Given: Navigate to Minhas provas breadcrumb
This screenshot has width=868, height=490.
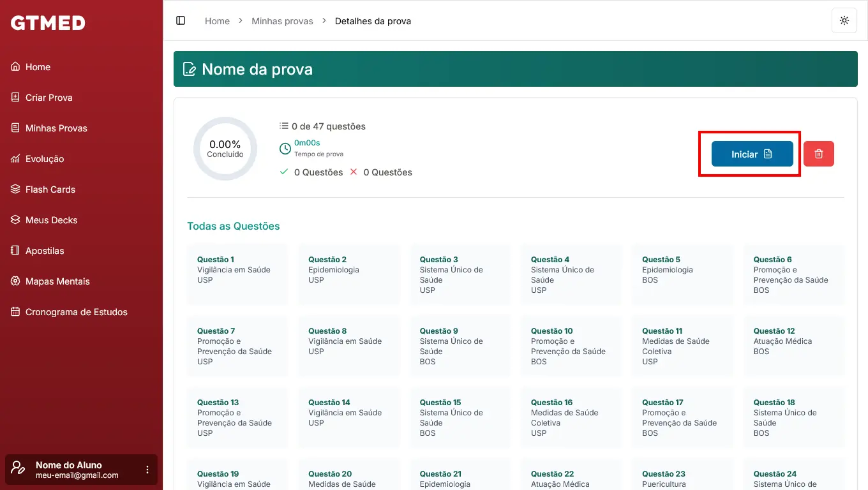Looking at the screenshot, I should (x=282, y=21).
